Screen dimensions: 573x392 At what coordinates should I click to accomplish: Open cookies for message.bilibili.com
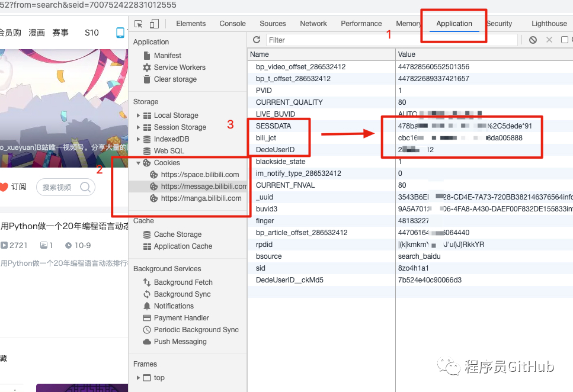(x=204, y=187)
